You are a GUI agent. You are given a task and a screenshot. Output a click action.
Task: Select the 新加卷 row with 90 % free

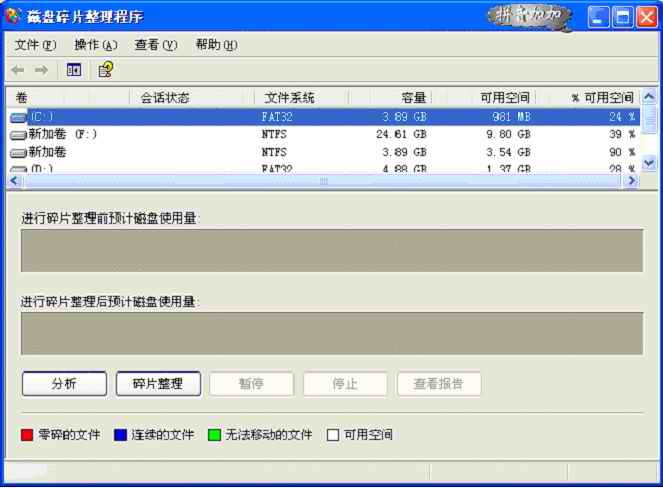point(323,152)
